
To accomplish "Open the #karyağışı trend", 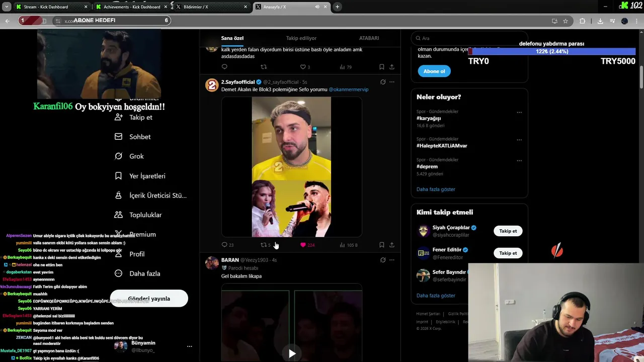I will [x=429, y=118].
